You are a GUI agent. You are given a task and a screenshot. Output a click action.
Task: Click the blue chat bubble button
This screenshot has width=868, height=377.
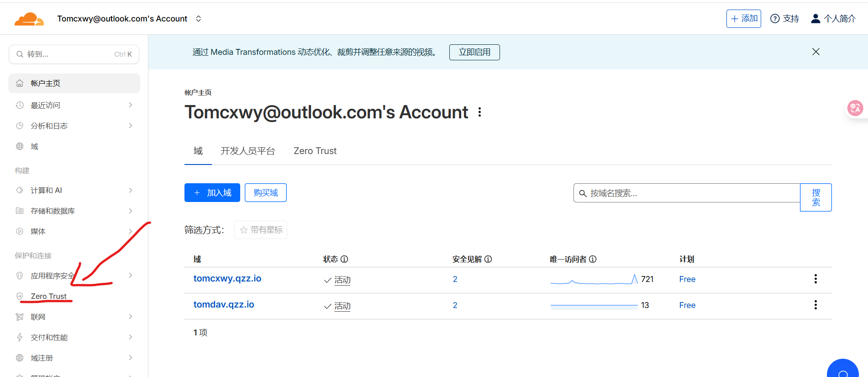pyautogui.click(x=843, y=369)
